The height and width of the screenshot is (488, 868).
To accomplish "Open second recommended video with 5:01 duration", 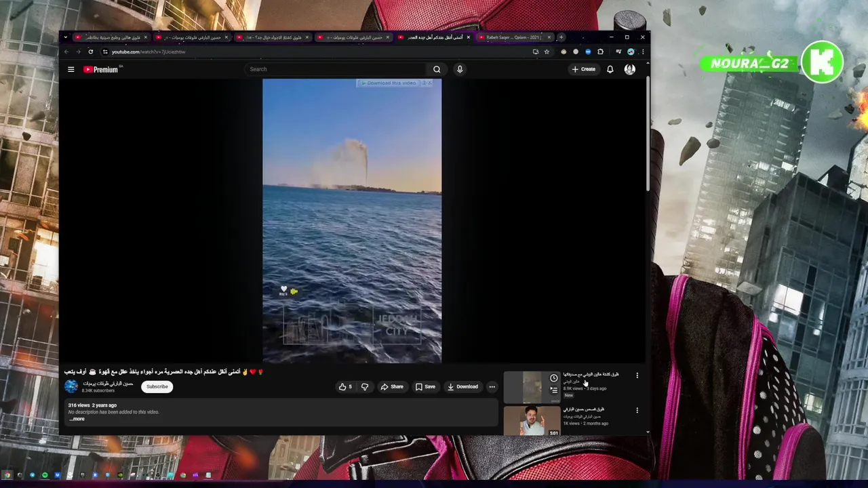I will tap(532, 420).
